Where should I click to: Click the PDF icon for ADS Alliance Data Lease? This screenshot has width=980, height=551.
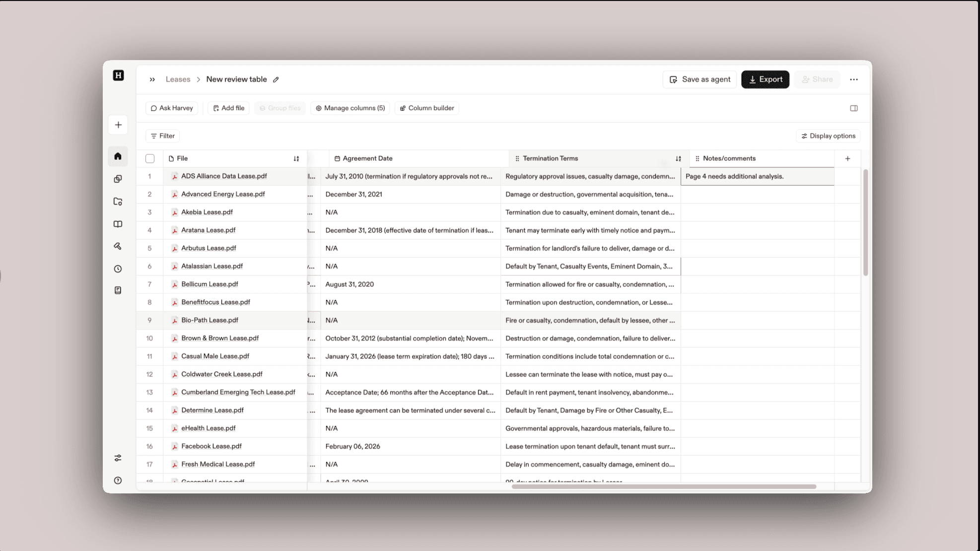[x=175, y=176]
